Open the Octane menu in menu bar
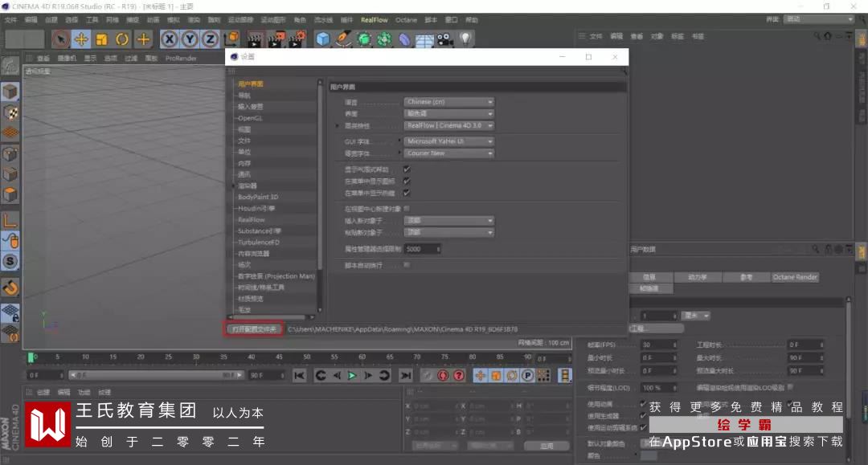This screenshot has height=465, width=868. pyautogui.click(x=406, y=20)
